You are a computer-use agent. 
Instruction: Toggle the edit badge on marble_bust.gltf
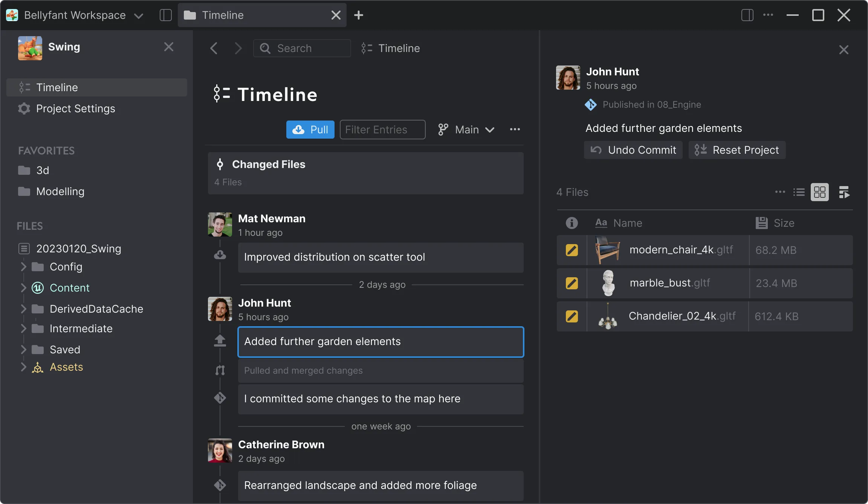pyautogui.click(x=572, y=283)
